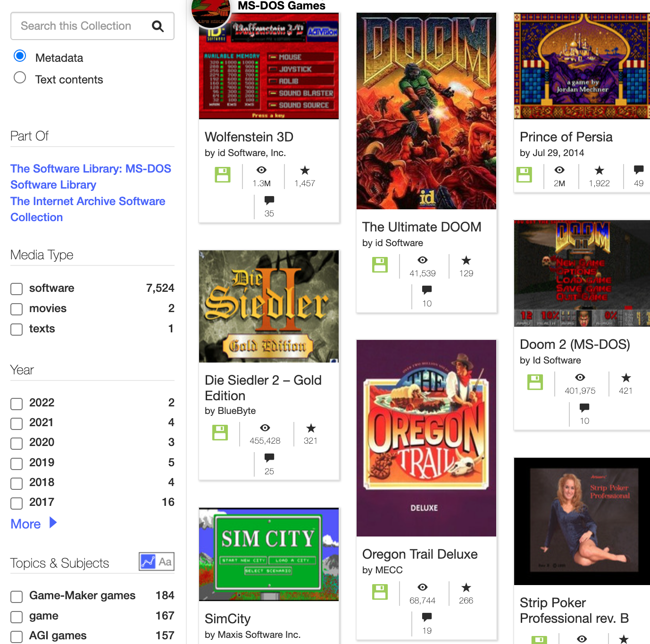Click Doom 2 (MS-DOS) favorites star
This screenshot has width=650, height=644.
[x=626, y=378]
